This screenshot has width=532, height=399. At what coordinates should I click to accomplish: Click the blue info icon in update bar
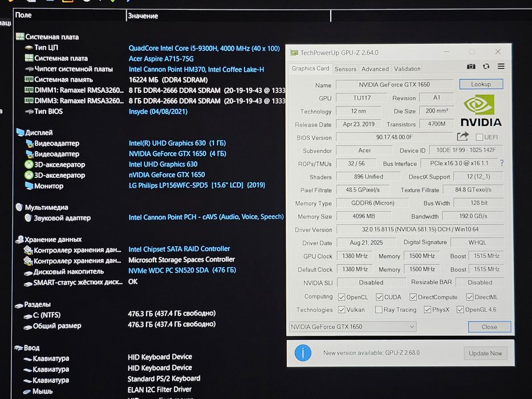[x=303, y=353]
